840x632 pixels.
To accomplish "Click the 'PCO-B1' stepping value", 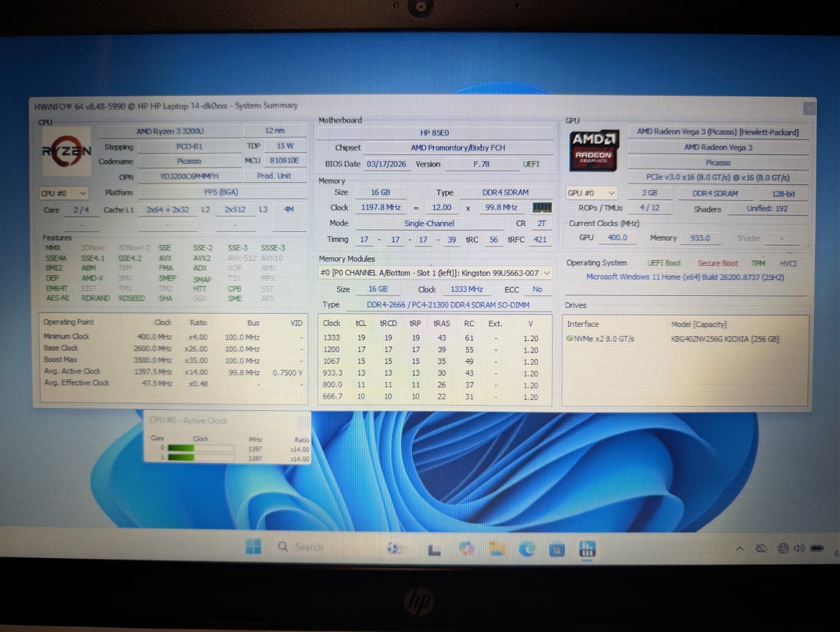I will [190, 146].
